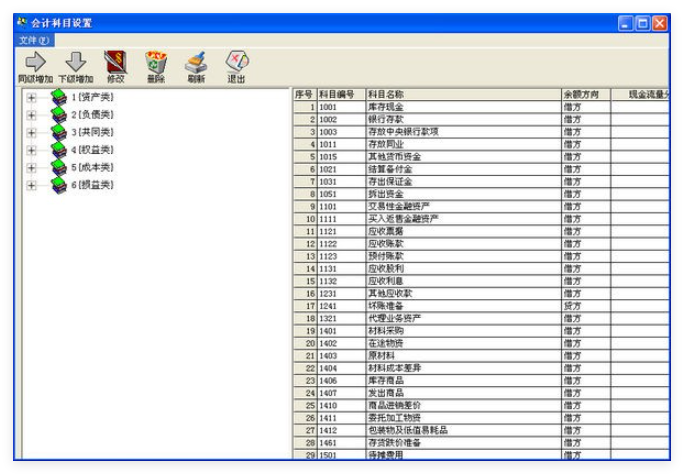Click the 同级增加 arrow toolbar icon
Viewport: 684px width, 474px height.
click(x=35, y=61)
